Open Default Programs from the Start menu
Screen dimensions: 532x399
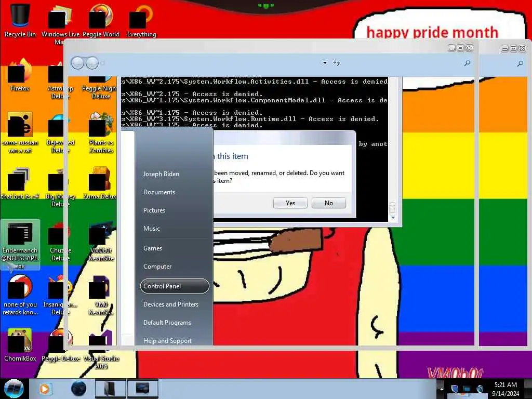[x=167, y=323]
